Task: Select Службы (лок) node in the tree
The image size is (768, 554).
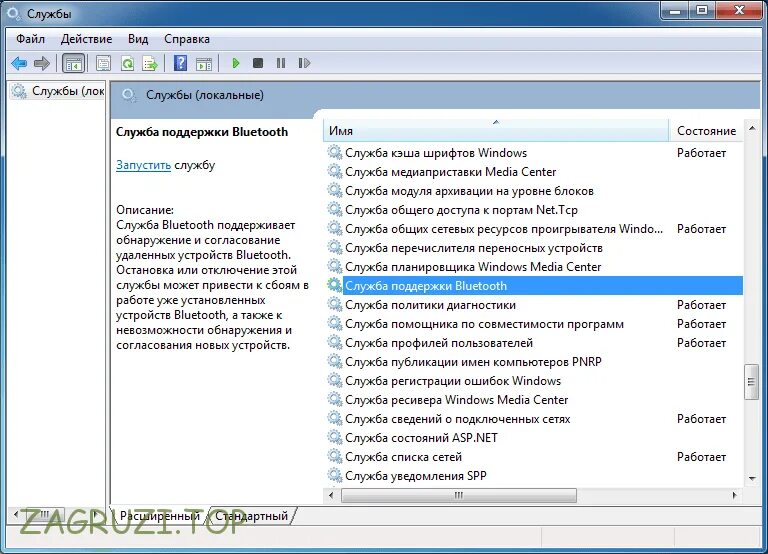Action: pyautogui.click(x=58, y=91)
